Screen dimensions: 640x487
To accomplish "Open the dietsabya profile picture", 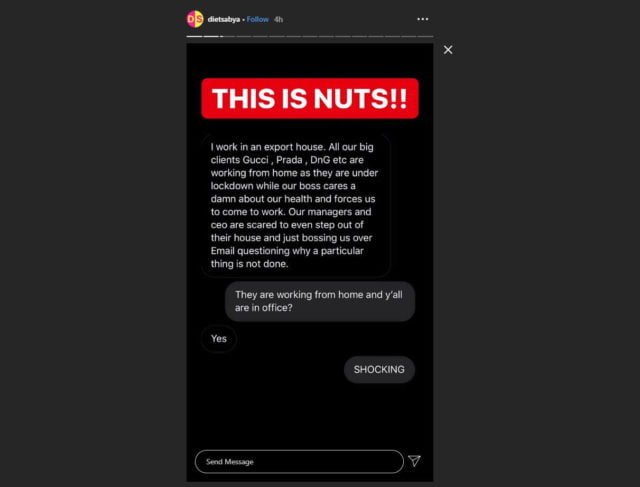I will pos(195,19).
